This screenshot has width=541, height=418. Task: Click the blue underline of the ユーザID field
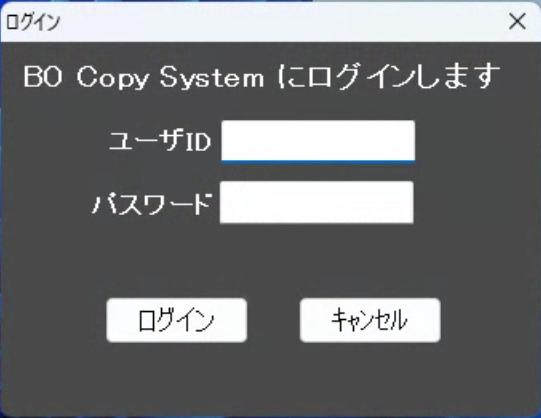coord(318,161)
